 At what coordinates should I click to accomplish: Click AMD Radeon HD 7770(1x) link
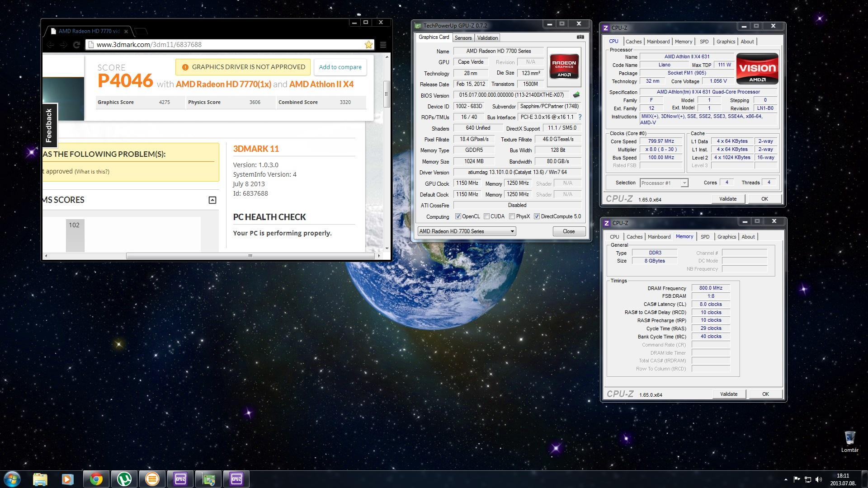pyautogui.click(x=223, y=84)
